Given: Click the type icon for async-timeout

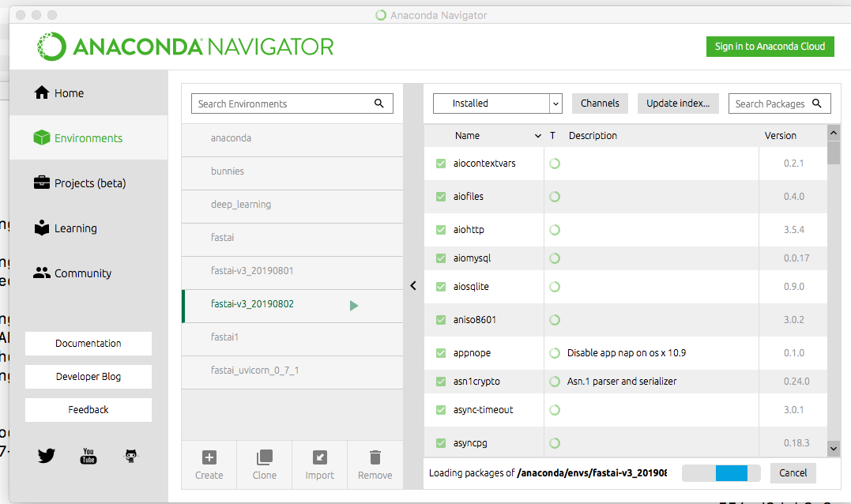Looking at the screenshot, I should [x=554, y=410].
